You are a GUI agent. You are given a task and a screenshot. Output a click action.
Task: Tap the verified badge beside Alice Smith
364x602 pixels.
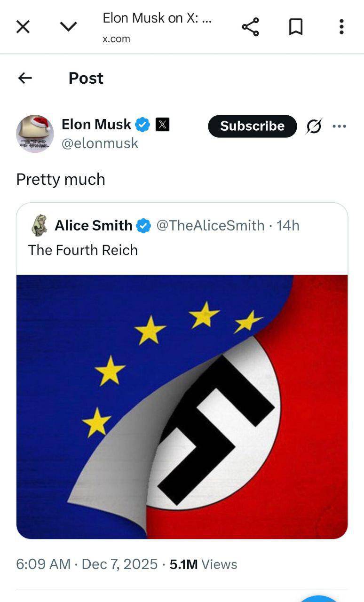click(143, 226)
